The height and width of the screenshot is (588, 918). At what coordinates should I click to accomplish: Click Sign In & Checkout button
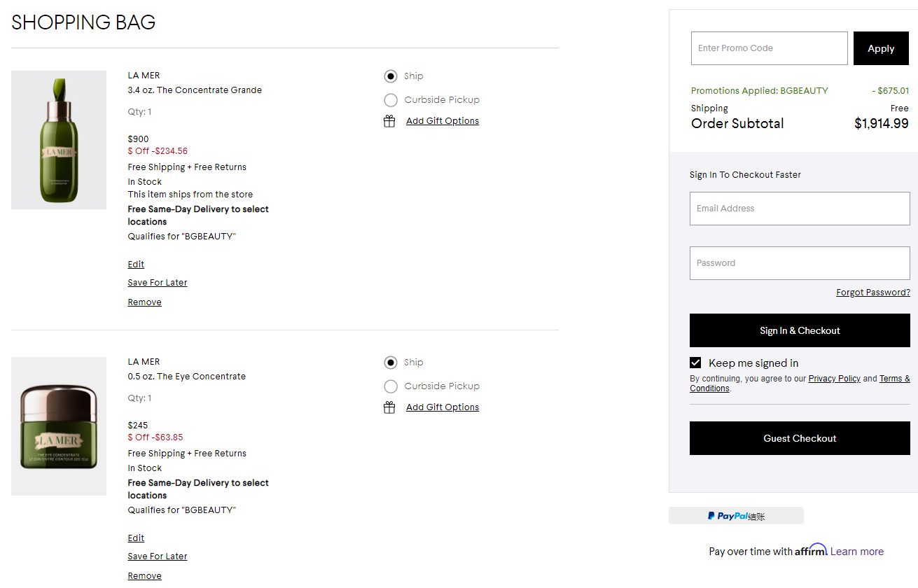coord(800,330)
